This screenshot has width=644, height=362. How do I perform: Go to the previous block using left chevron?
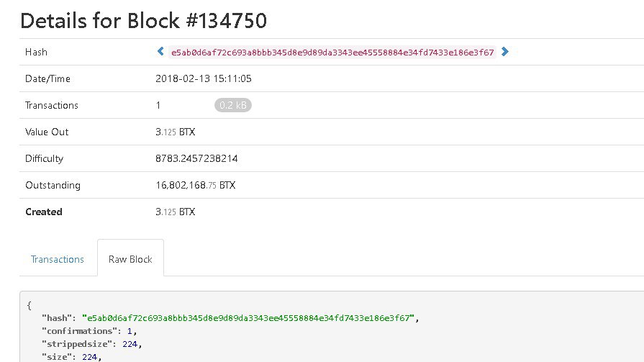[160, 52]
